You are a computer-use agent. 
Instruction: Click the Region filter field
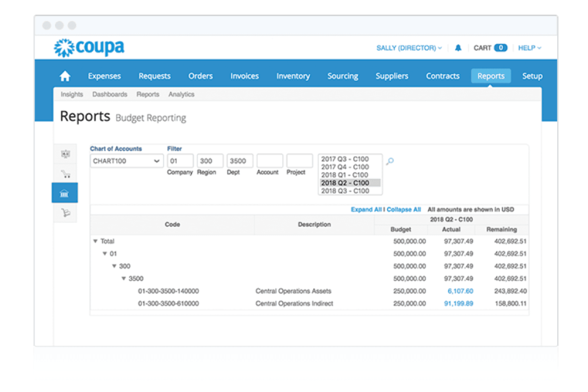[210, 161]
